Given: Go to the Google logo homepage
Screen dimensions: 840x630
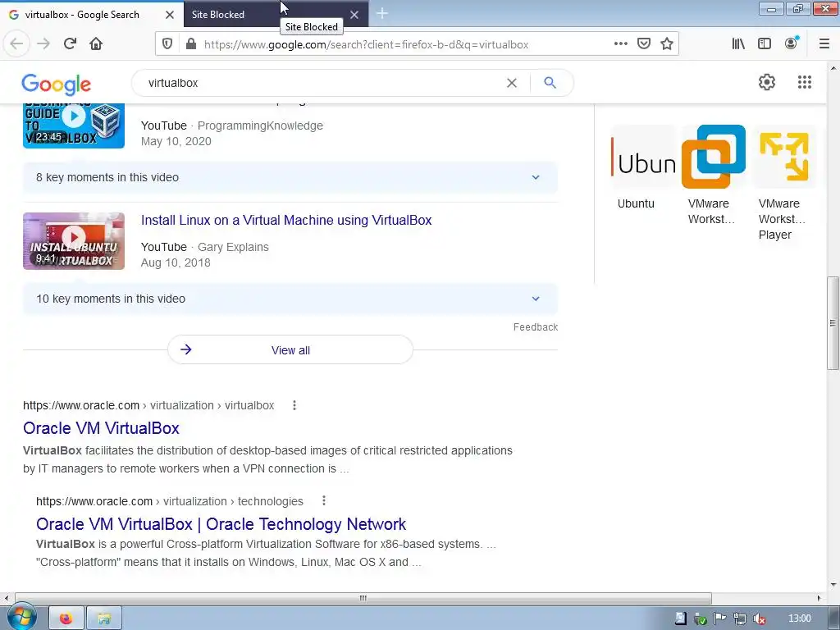Looking at the screenshot, I should pos(57,84).
